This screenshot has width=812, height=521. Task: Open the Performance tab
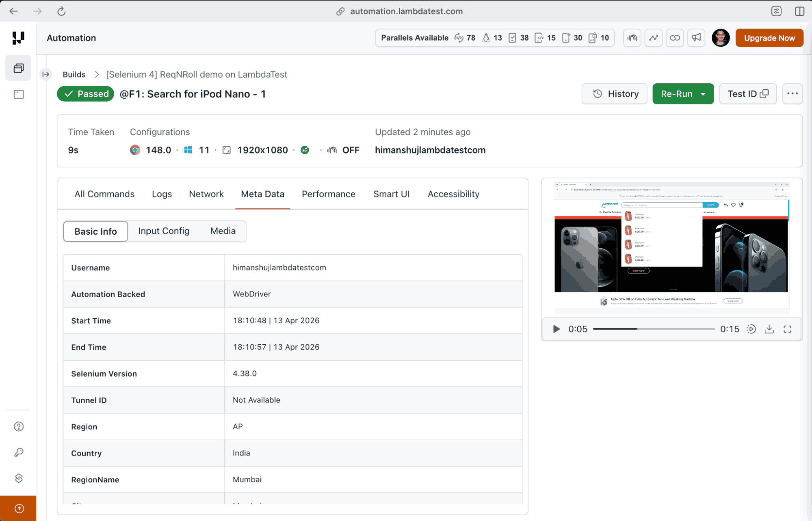(x=328, y=194)
